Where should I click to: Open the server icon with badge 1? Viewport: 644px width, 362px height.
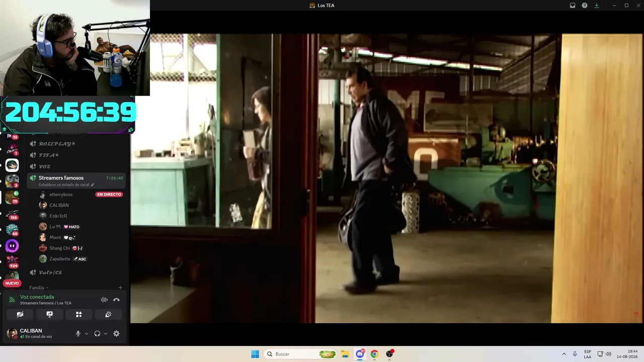[12, 150]
